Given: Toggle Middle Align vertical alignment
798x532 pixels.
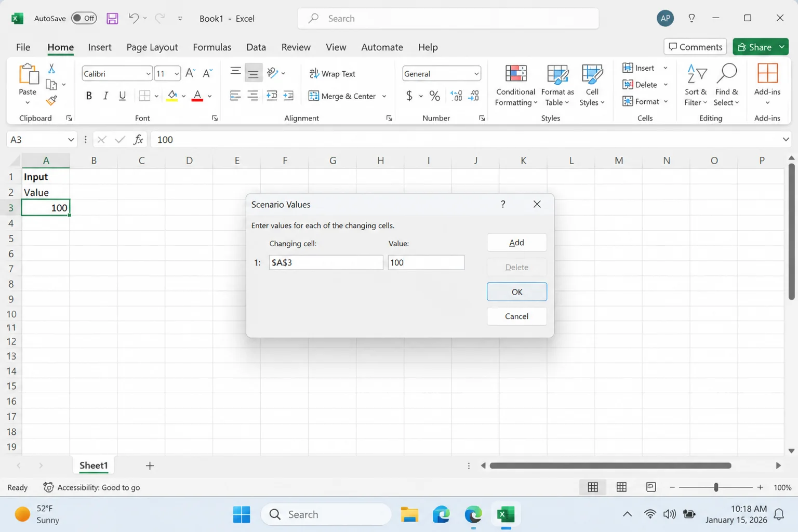Looking at the screenshot, I should (x=253, y=73).
